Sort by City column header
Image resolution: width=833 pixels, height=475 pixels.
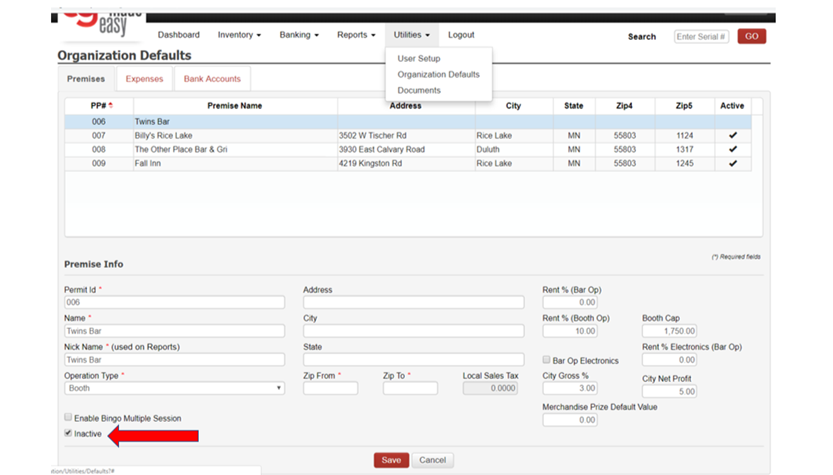coord(513,106)
